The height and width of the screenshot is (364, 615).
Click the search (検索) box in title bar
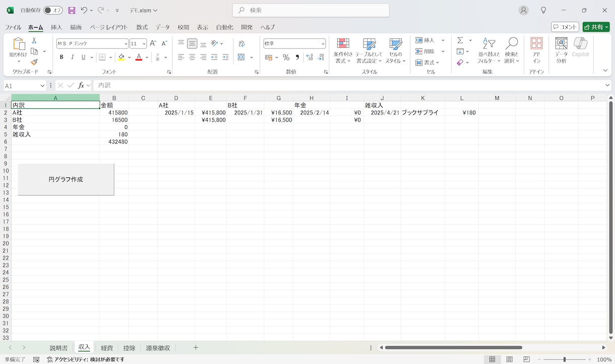point(311,10)
